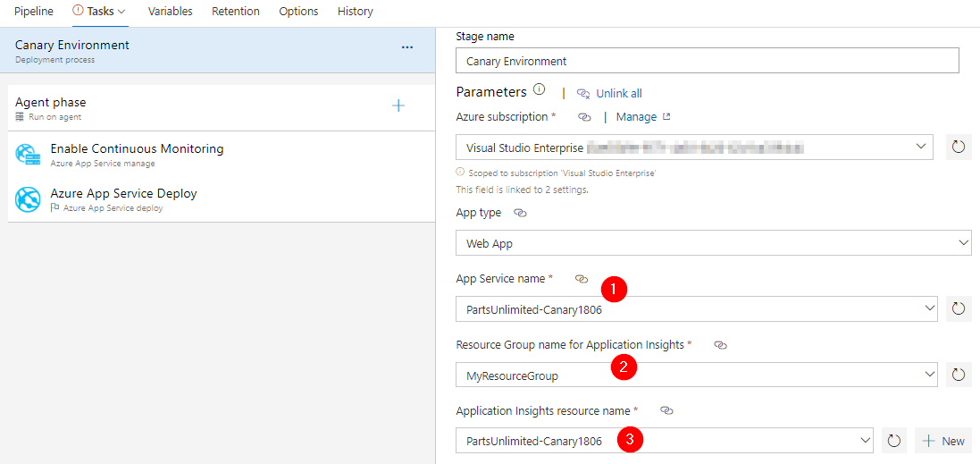This screenshot has width=980, height=464.
Task: Click the scoped subscription info icon
Action: (460, 172)
